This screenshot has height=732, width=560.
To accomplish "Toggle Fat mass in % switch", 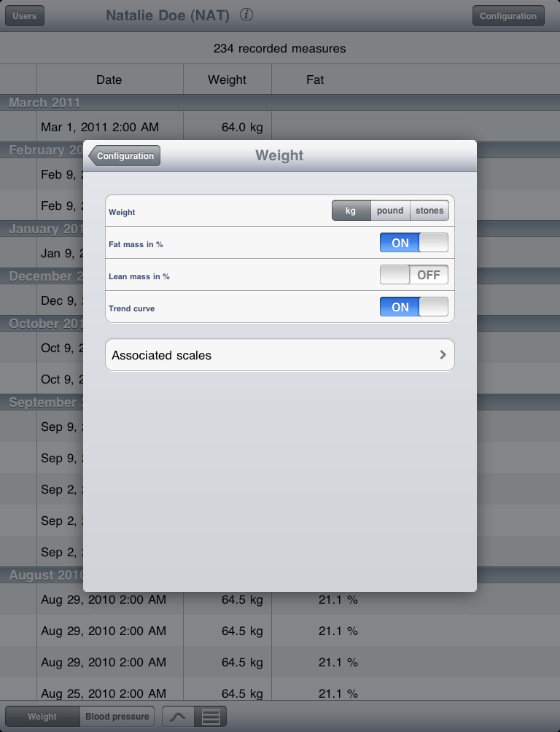I will coord(414,243).
